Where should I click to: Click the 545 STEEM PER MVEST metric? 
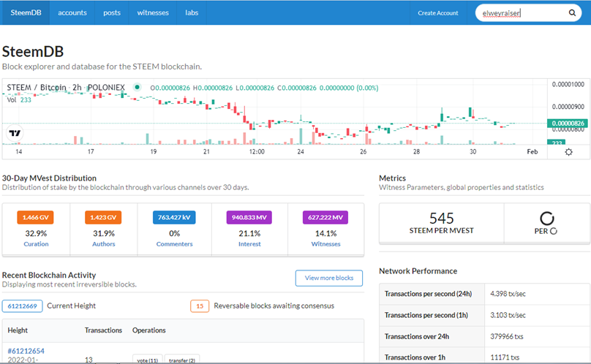coord(441,223)
